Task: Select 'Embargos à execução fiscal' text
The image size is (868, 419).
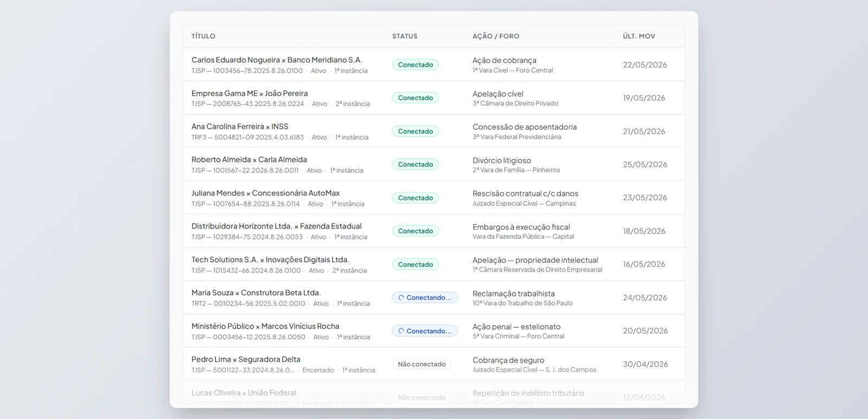Action: 521,227
